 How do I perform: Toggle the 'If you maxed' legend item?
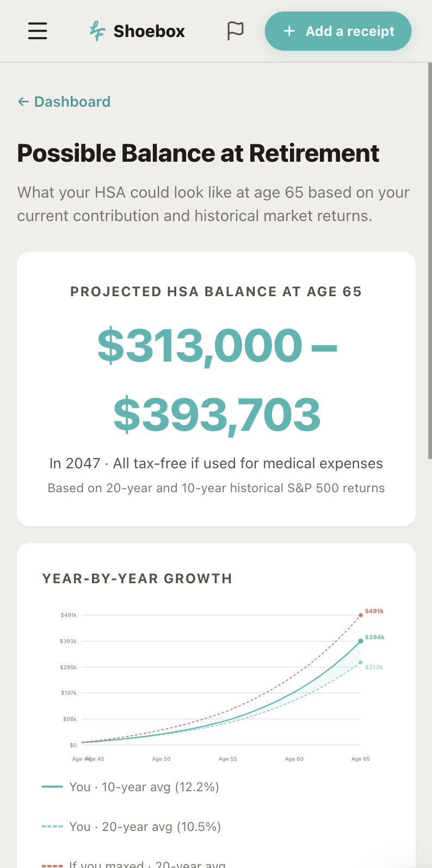point(134,864)
